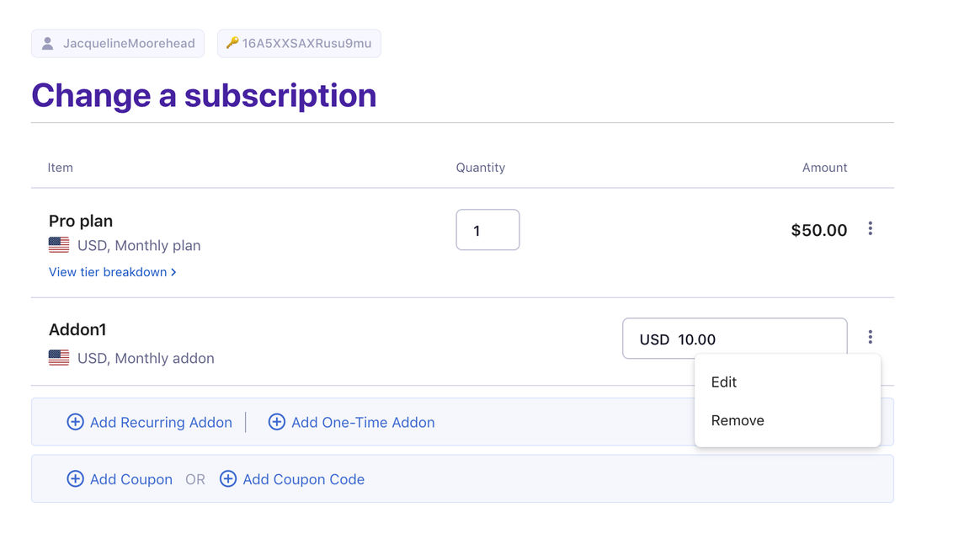Image resolution: width=980 pixels, height=534 pixels.
Task: Click the user profile icon beside JacquelineMoorehead
Action: point(48,44)
